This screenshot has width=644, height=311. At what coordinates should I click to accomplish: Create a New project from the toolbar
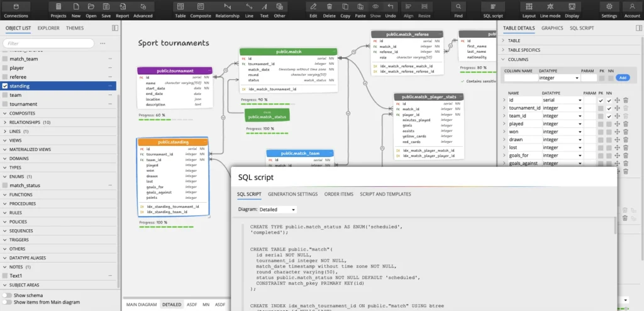point(76,10)
